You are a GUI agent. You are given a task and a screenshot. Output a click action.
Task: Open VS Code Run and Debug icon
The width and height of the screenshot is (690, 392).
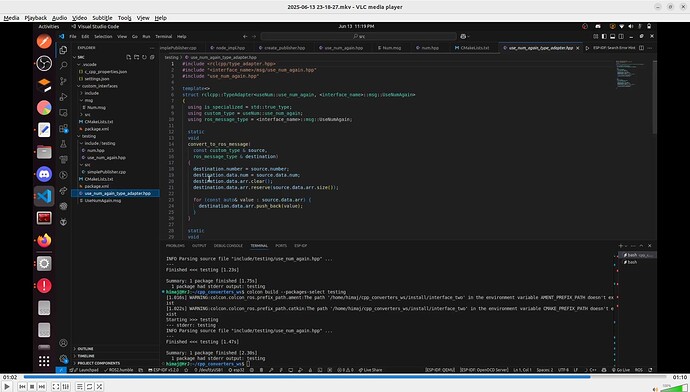coord(63,97)
